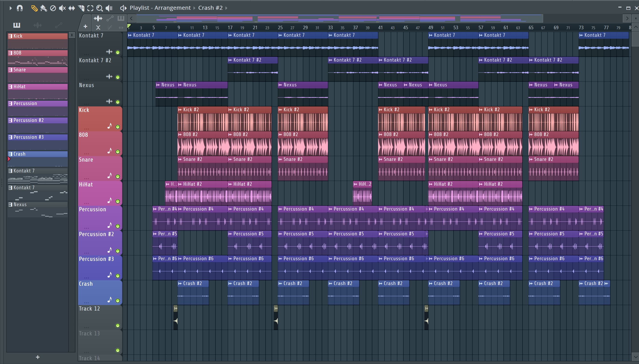The image size is (639, 364).
Task: Toggle the magnet snap-to-grid icon
Action: click(20, 8)
